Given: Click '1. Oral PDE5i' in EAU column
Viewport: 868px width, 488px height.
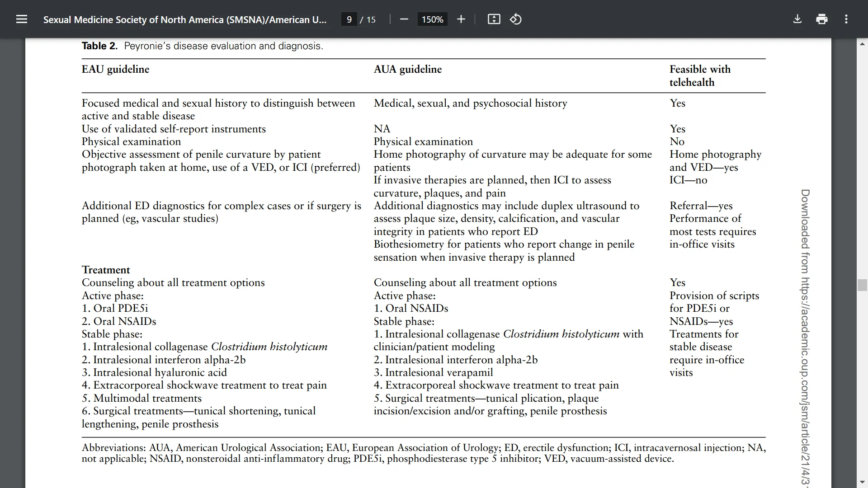Looking at the screenshot, I should click(115, 308).
